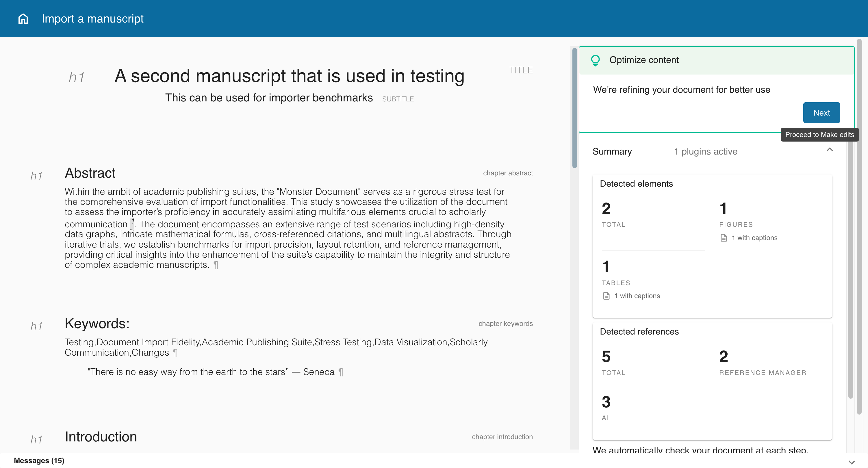Collapse the Summary section with the chevron
The width and height of the screenshot is (868, 468).
[x=830, y=150]
